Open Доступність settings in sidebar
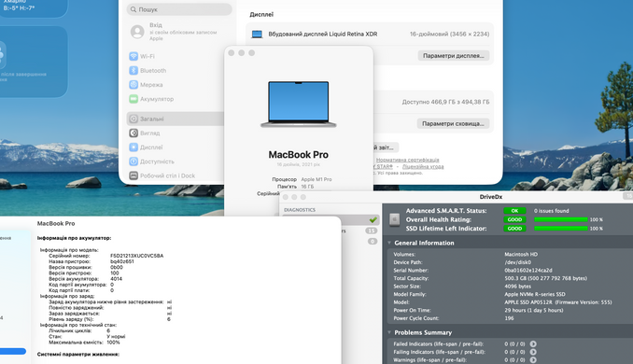The image size is (633, 364). (x=151, y=161)
